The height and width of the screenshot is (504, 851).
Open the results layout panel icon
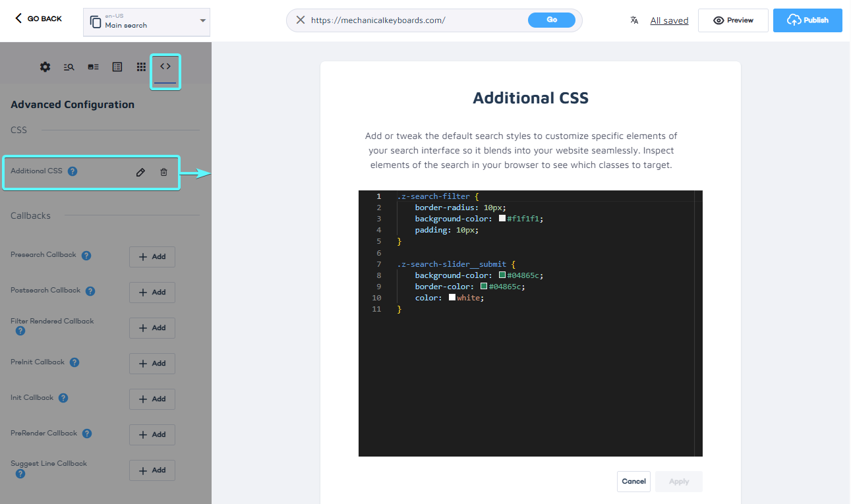(92, 67)
